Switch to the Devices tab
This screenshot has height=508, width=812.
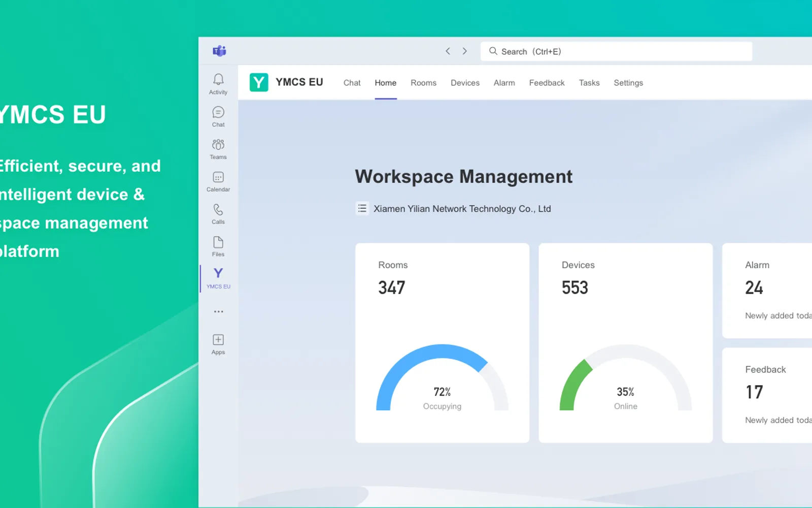465,83
